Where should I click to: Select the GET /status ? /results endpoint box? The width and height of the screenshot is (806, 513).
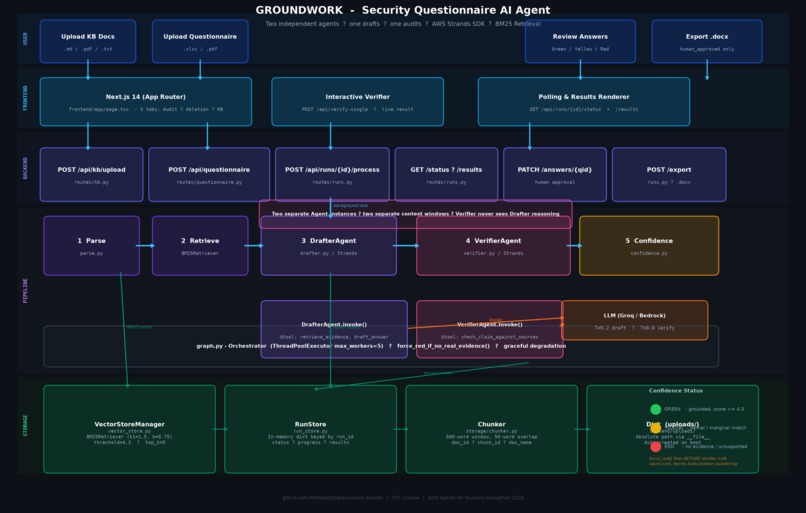point(446,175)
